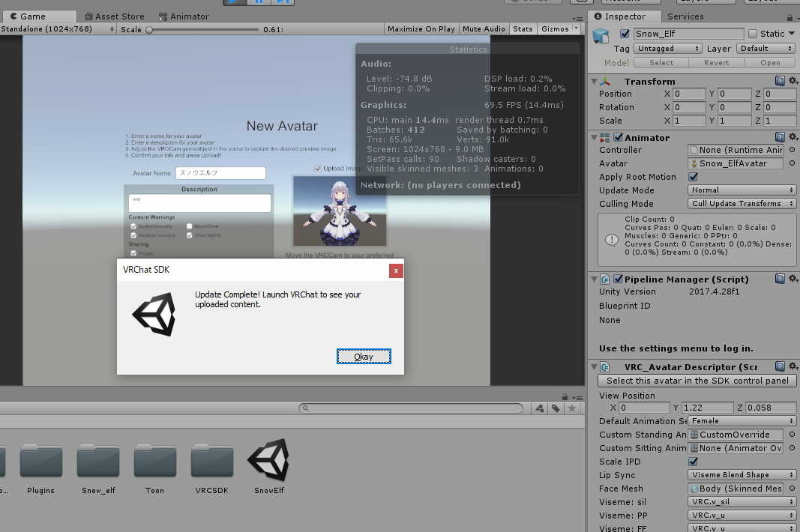The image size is (800, 532).
Task: Open Pipeline Manager gear settings icon
Action: (793, 279)
